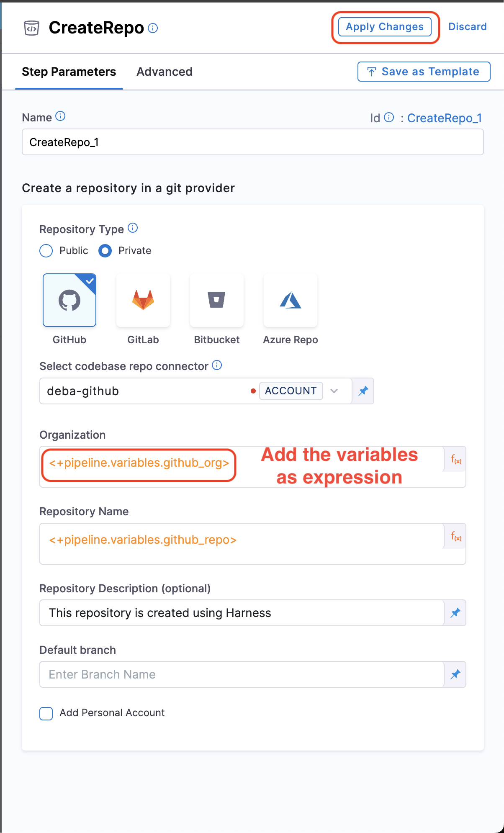Click the Apply Changes button
This screenshot has height=833, width=504.
point(385,27)
